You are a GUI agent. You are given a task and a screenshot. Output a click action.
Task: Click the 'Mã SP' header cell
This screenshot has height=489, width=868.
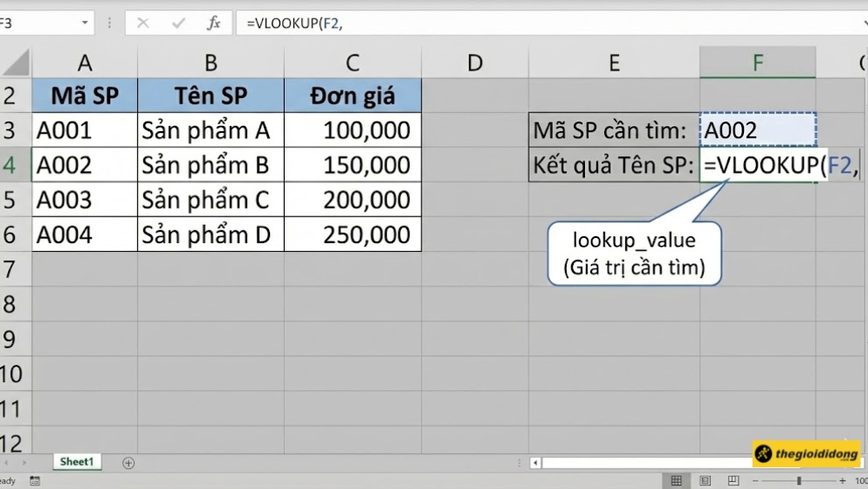click(x=85, y=96)
